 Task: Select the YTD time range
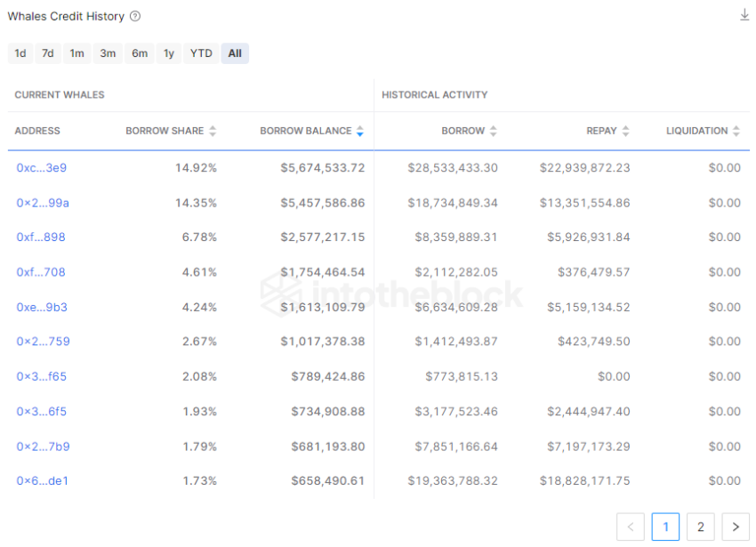[201, 53]
